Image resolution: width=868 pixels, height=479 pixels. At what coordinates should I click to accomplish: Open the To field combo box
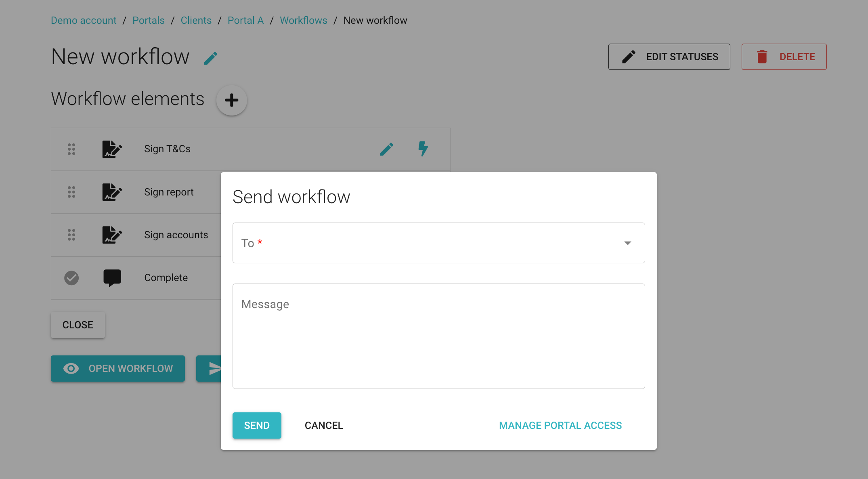click(428, 243)
